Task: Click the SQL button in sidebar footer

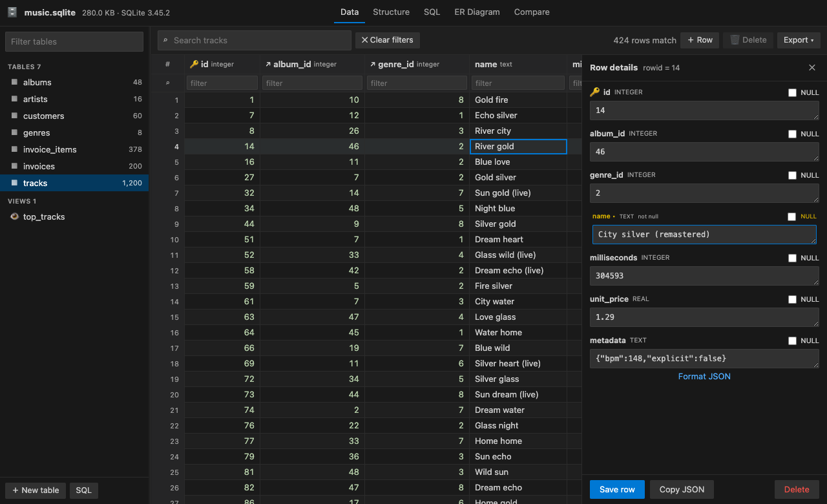Action: (x=84, y=490)
